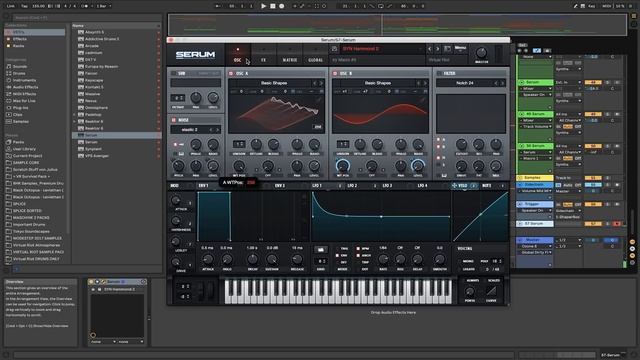The image size is (640, 360).
Task: Toggle LFO BPM sync checkbox
Action: click(358, 249)
